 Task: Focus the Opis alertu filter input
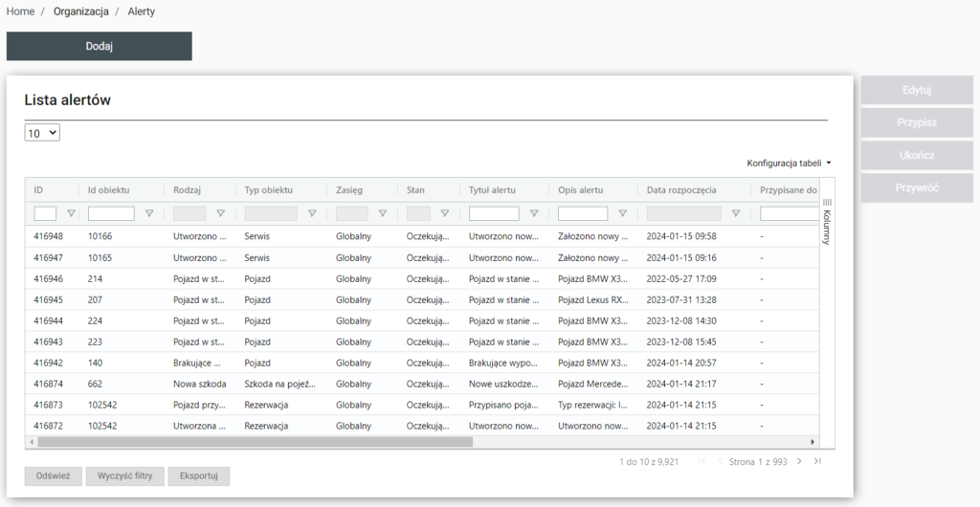[583, 214]
